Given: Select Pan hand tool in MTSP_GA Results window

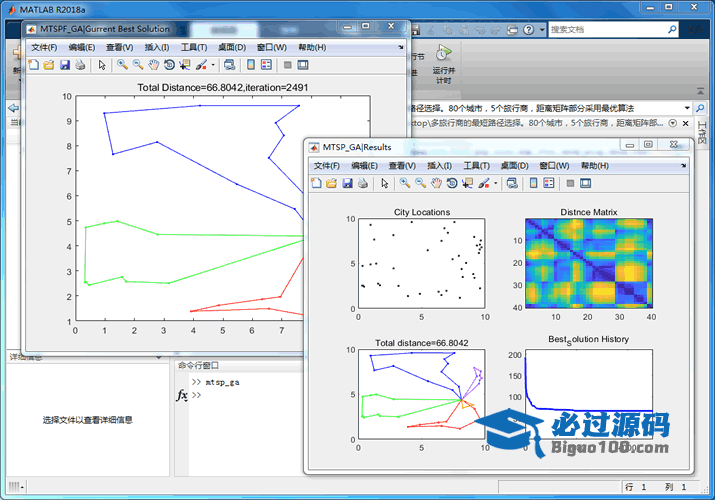Looking at the screenshot, I should 436,183.
